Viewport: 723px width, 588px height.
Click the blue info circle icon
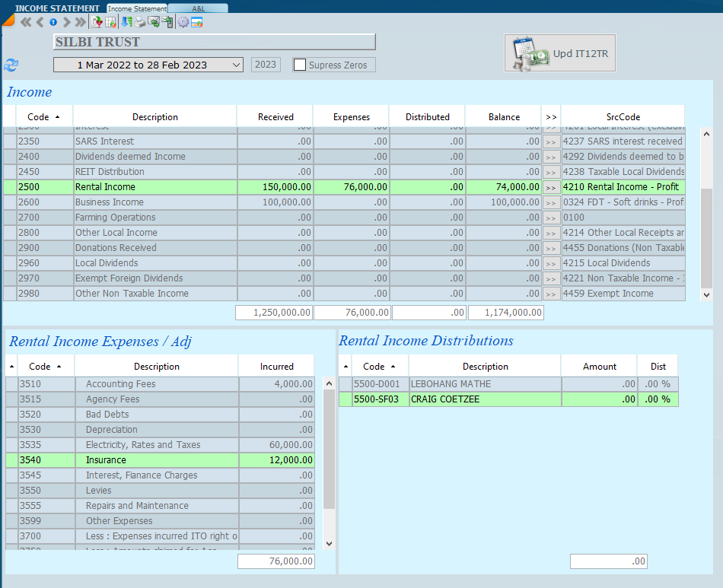(x=53, y=22)
